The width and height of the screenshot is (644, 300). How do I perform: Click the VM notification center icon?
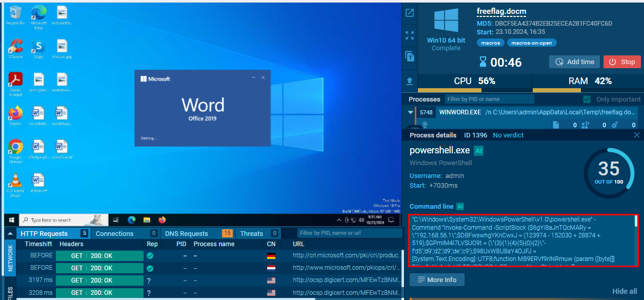point(392,220)
